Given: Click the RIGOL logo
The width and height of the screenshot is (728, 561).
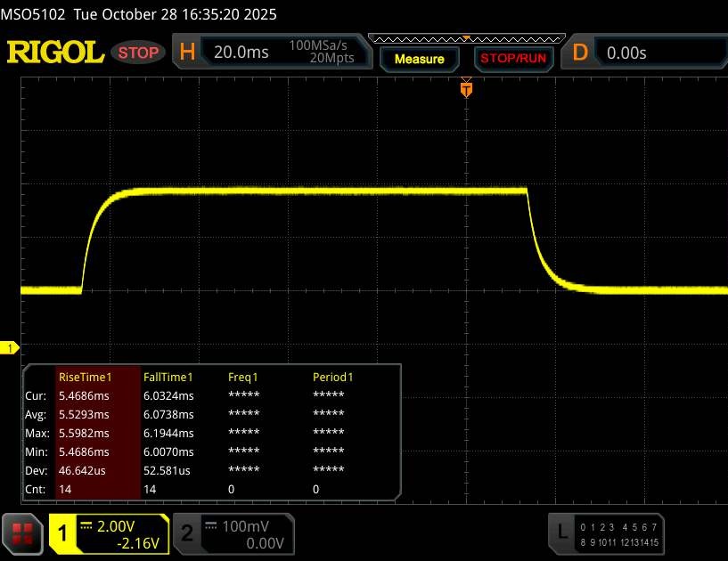Looking at the screenshot, I should tap(55, 53).
